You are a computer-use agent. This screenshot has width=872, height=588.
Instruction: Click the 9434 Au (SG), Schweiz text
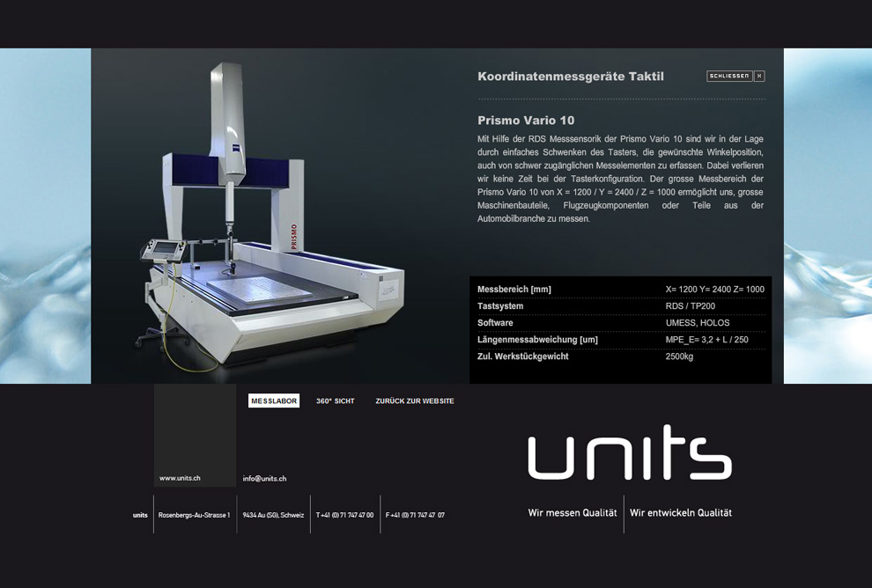point(273,515)
